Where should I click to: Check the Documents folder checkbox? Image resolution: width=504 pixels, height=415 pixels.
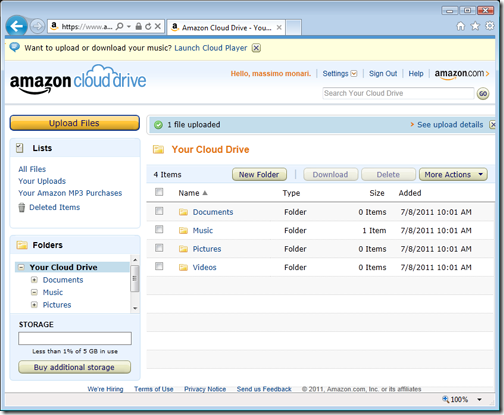[x=159, y=211]
